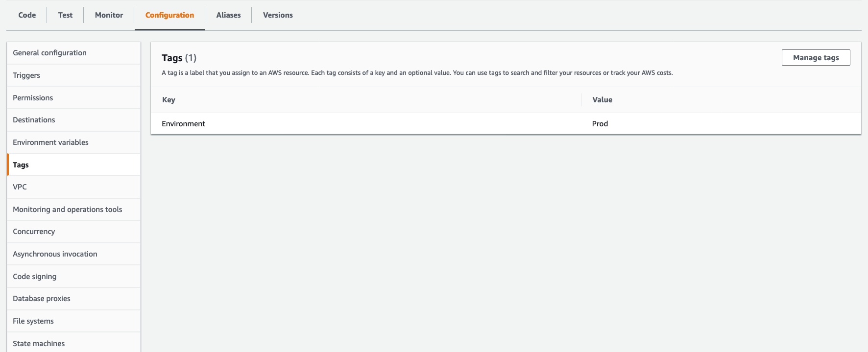Open Monitoring and operations tools
Viewport: 868px width, 352px height.
pyautogui.click(x=67, y=209)
